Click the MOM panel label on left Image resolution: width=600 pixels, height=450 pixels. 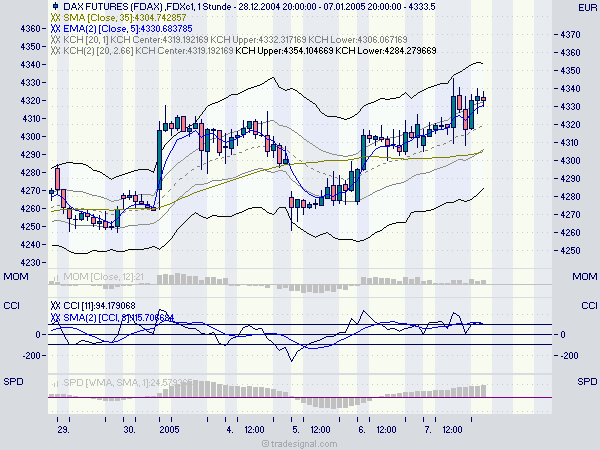[16, 276]
